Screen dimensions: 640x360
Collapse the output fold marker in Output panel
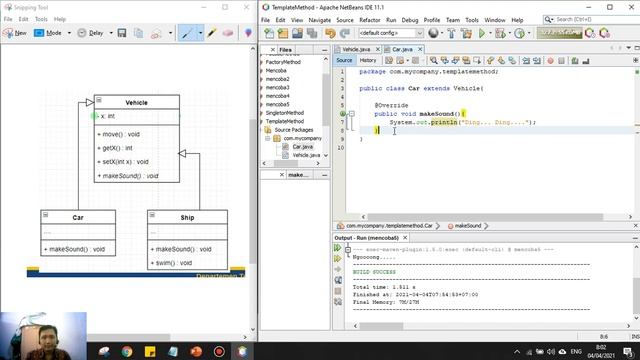[348, 249]
